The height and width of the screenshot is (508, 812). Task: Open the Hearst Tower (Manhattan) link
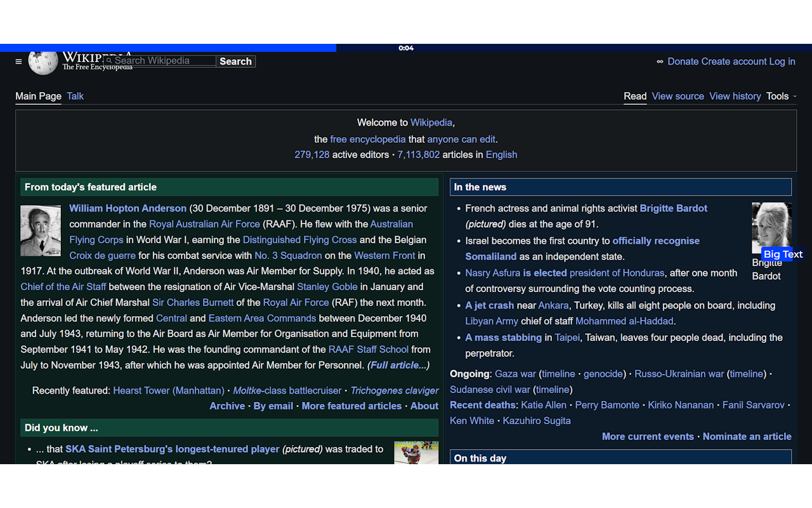point(169,391)
